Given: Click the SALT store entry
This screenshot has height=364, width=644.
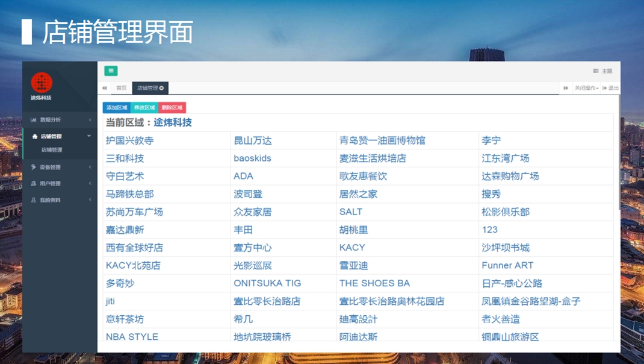Looking at the screenshot, I should tap(351, 212).
